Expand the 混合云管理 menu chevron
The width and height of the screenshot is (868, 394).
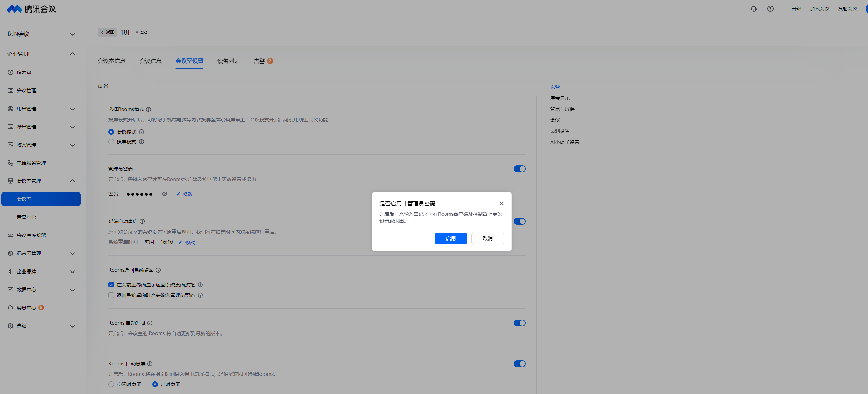click(72, 253)
